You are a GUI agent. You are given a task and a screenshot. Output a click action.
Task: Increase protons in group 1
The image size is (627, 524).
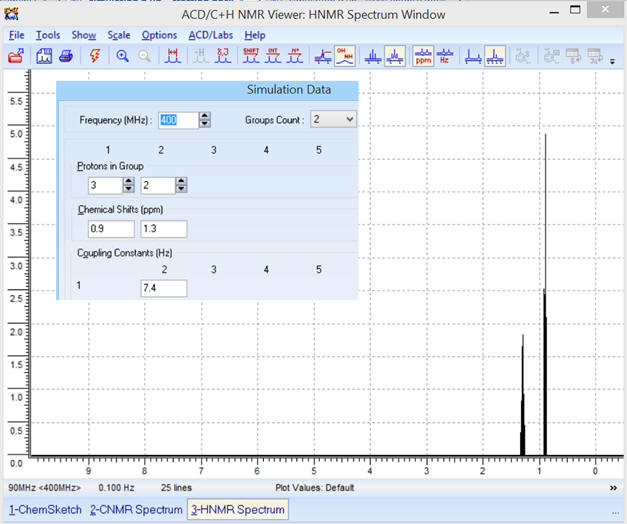click(128, 181)
